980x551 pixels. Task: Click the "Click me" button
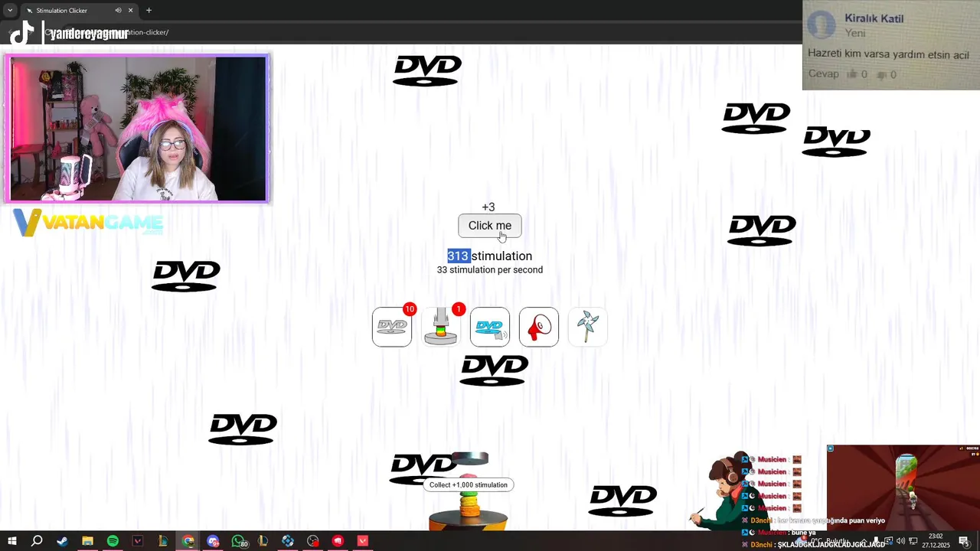click(490, 226)
